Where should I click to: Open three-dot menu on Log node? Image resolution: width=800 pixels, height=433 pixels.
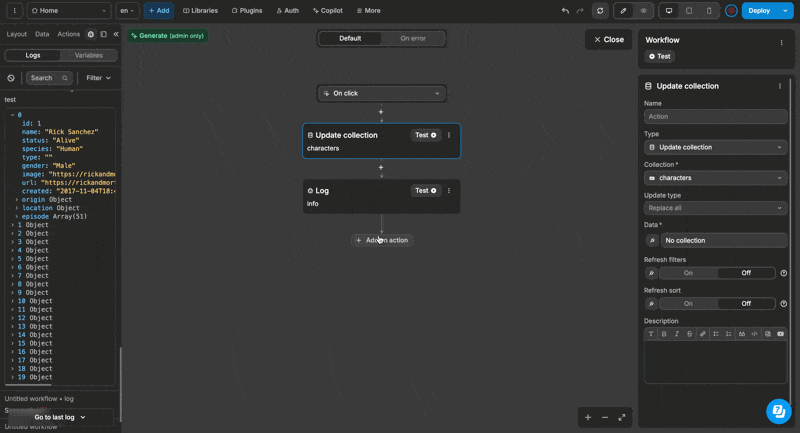tap(449, 191)
